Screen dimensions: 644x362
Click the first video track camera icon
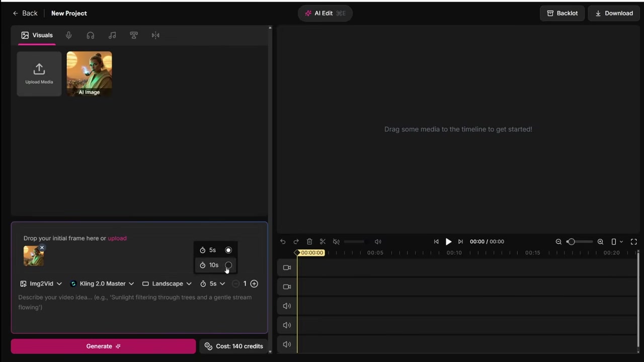(287, 268)
